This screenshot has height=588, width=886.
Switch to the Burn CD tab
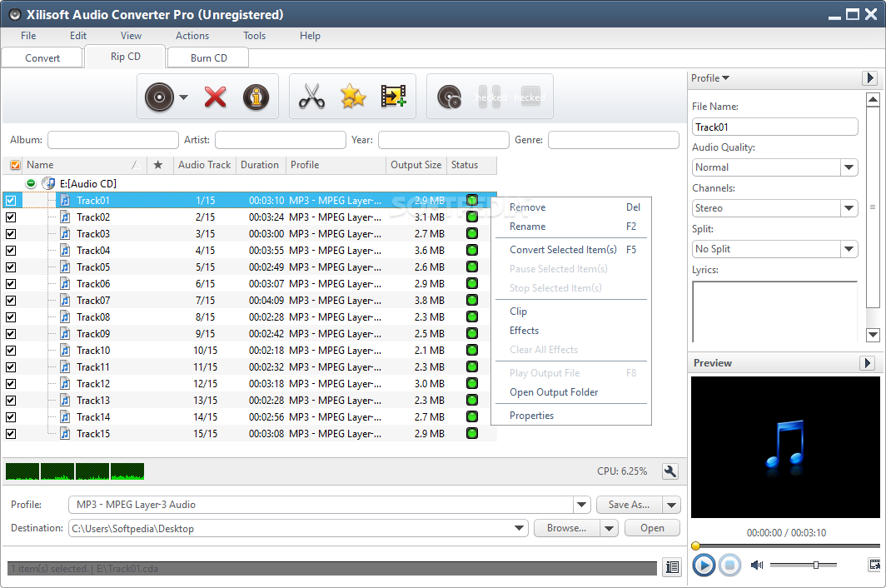click(x=208, y=57)
